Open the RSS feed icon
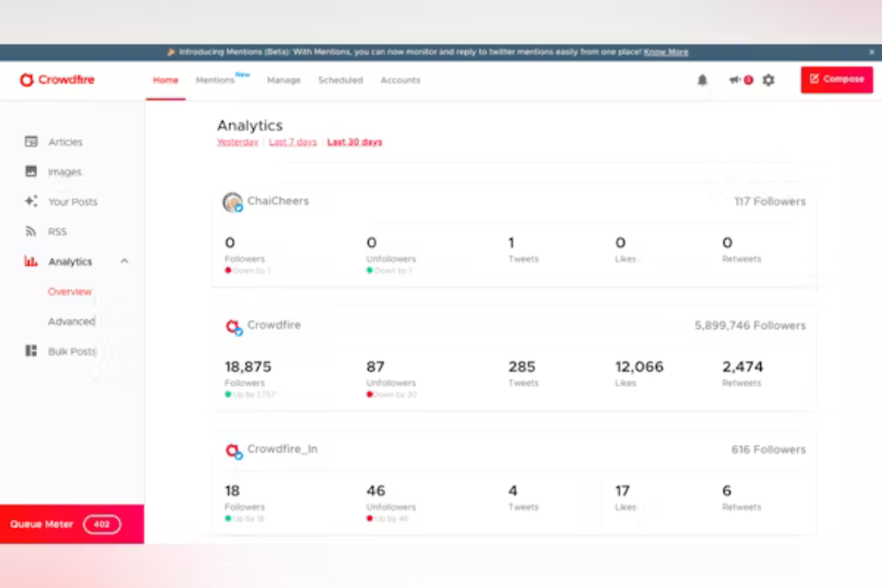 (31, 232)
